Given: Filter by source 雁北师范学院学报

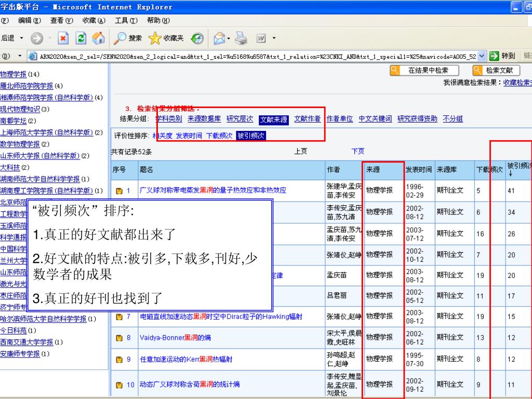Looking at the screenshot, I should 26,86.
